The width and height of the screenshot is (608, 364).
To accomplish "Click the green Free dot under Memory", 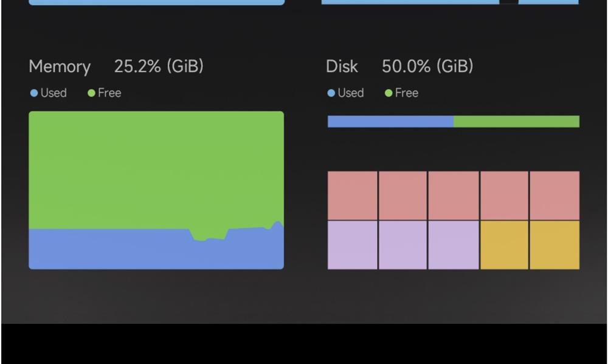I will (x=91, y=93).
